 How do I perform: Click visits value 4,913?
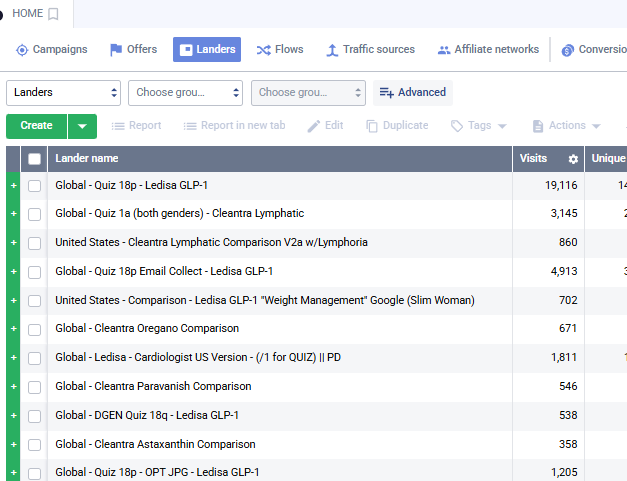pos(564,271)
